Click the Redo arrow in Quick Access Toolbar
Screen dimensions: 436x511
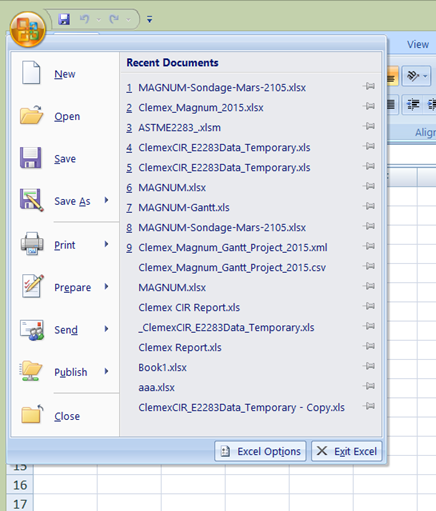114,19
